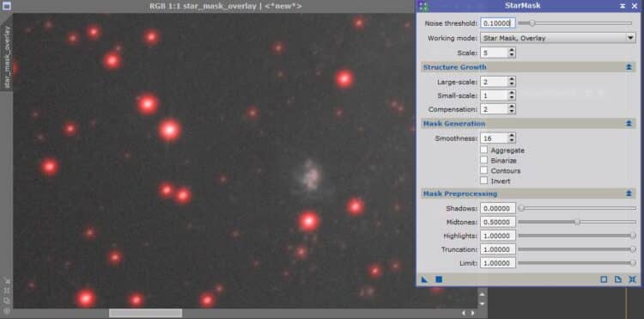Click the New Instance triangle icon
This screenshot has height=319, width=644.
[x=425, y=279]
